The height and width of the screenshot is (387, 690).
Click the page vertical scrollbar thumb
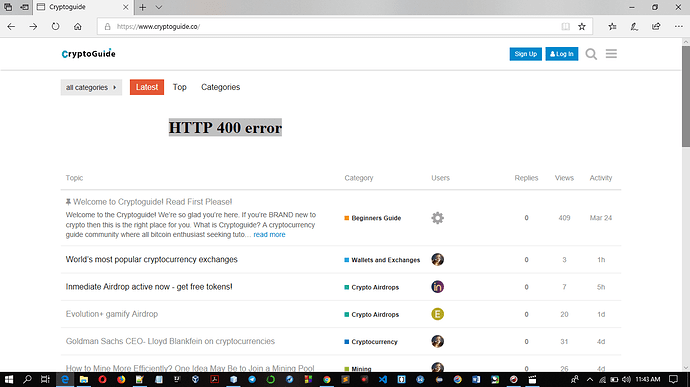pyautogui.click(x=686, y=96)
